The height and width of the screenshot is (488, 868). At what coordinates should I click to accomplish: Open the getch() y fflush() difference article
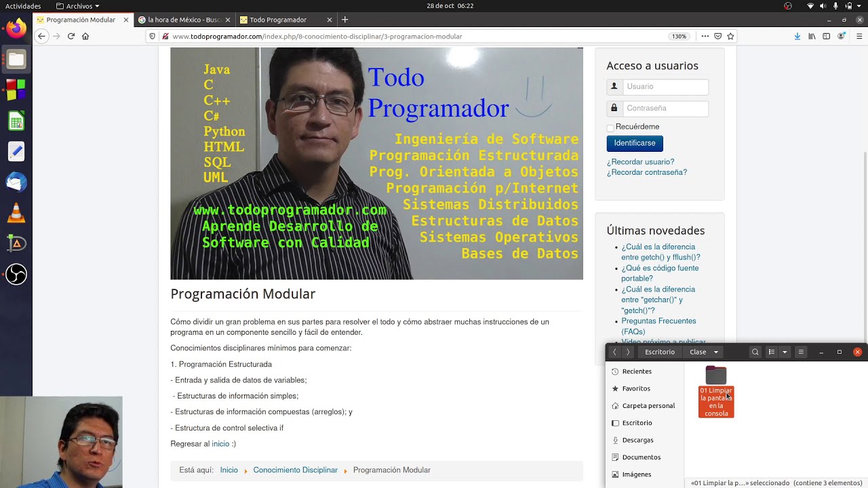click(660, 252)
